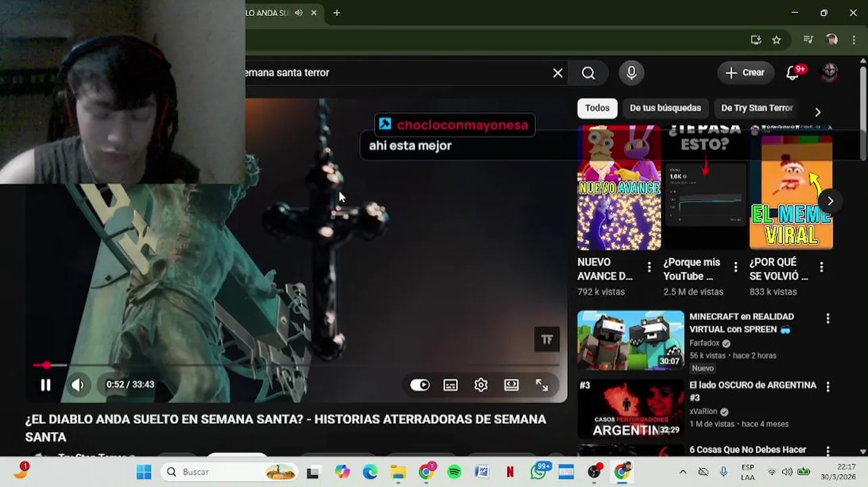Open the ¿TE PASA ESTO? short thumbnail
The width and height of the screenshot is (868, 487).
[705, 187]
